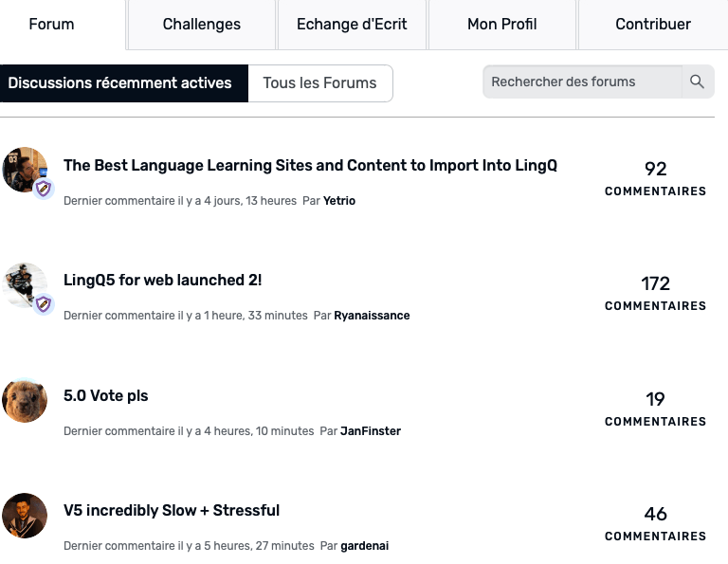View Yetrio's user profile

339,201
